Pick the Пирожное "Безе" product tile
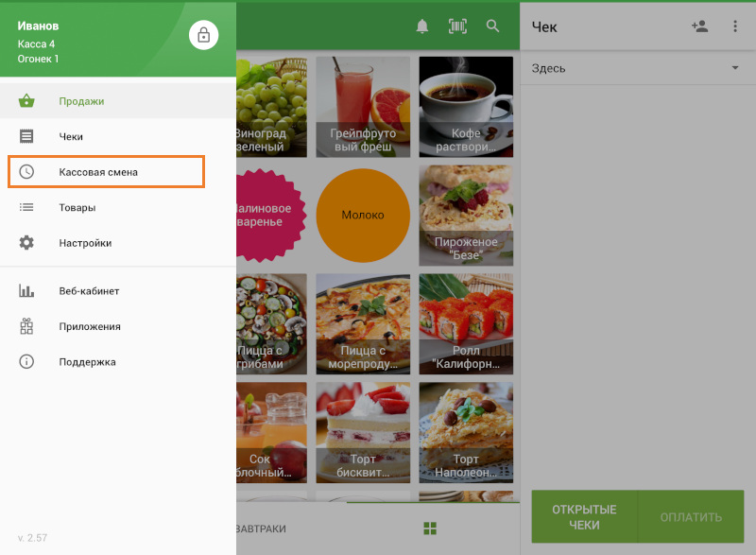 (x=465, y=215)
